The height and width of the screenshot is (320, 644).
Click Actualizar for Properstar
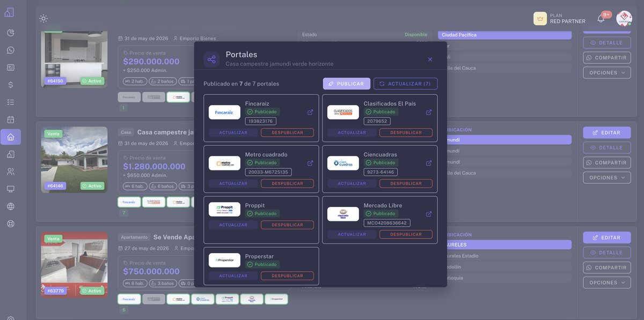click(233, 276)
